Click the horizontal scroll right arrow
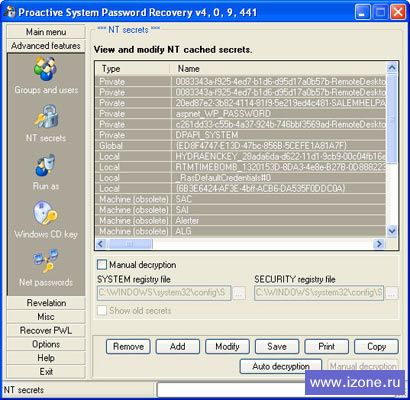The height and width of the screenshot is (400, 410). pos(379,244)
